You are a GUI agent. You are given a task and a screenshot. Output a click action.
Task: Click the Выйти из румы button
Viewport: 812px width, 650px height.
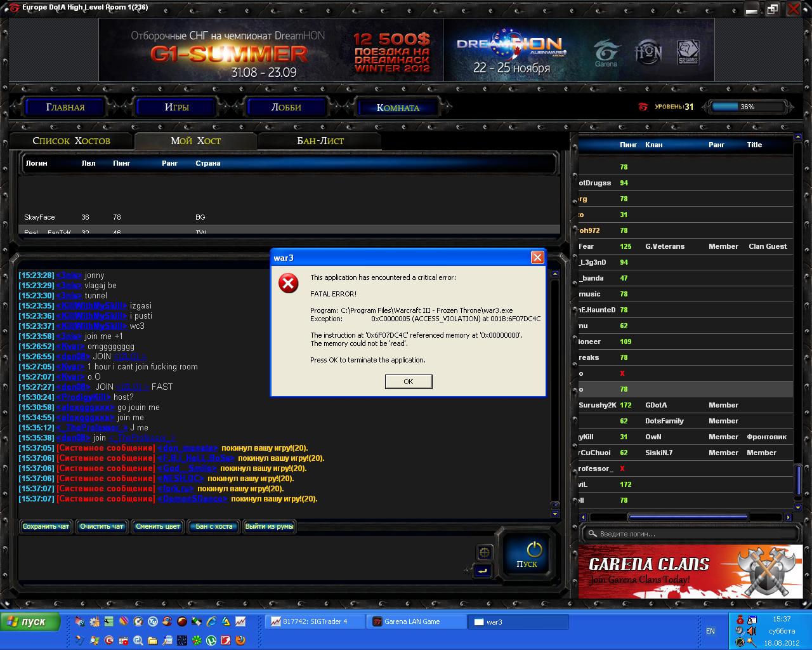269,526
